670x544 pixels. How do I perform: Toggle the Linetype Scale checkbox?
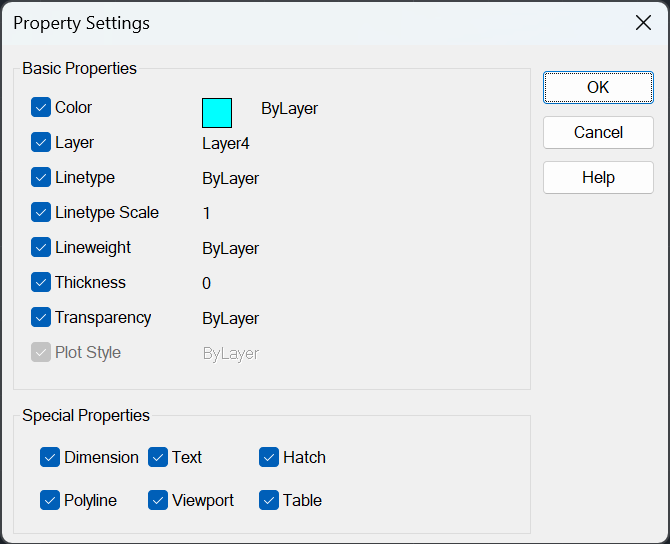tap(41, 212)
